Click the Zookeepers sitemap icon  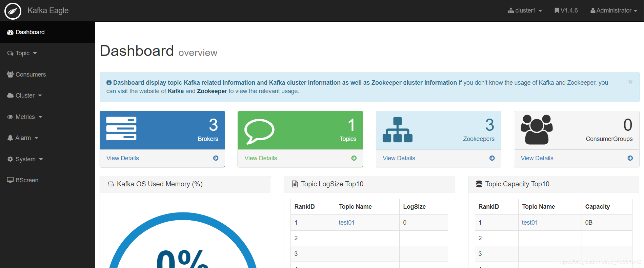398,130
